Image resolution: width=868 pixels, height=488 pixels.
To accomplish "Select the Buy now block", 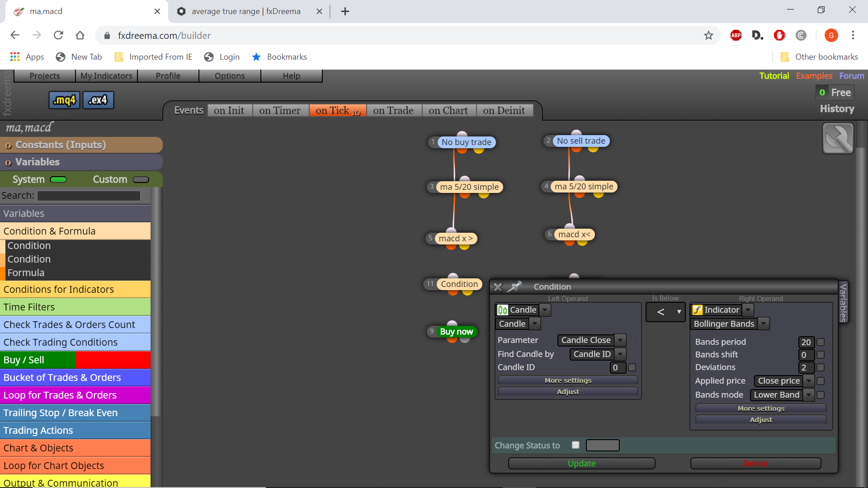I will (457, 332).
